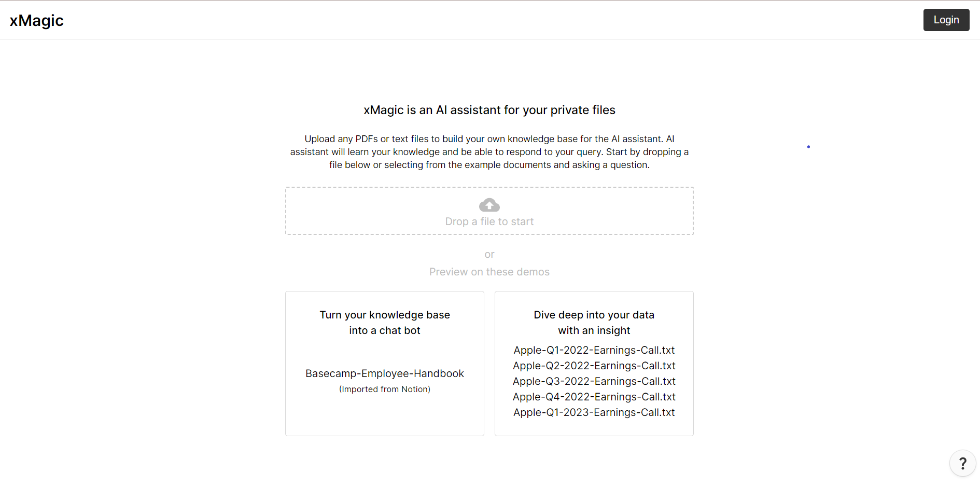Screen dimensions: 980x487
Task: Select Apple-Q3-2022-Earnings-Call.txt file
Action: tap(594, 381)
